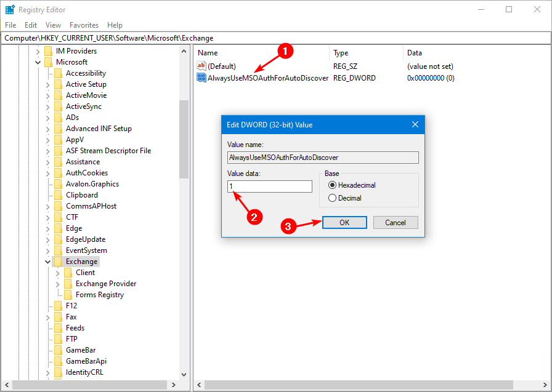Click the Clipboard folder icon
Image resolution: width=552 pixels, height=392 pixels.
click(59, 195)
